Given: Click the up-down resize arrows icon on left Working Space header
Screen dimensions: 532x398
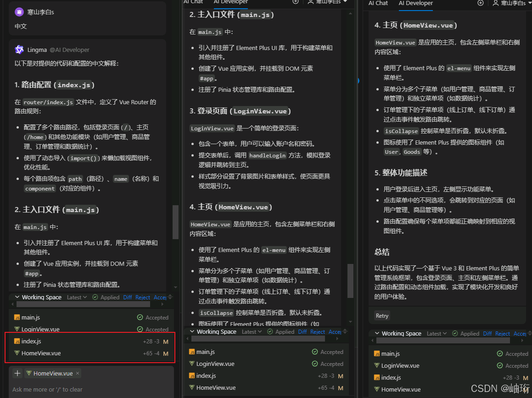Looking at the screenshot, I should click(170, 297).
